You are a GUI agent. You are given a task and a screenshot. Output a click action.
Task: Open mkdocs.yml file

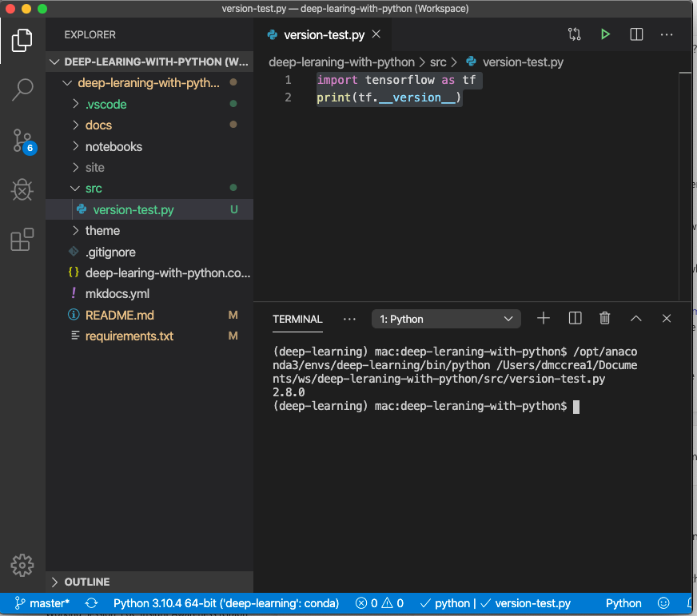tap(149, 293)
